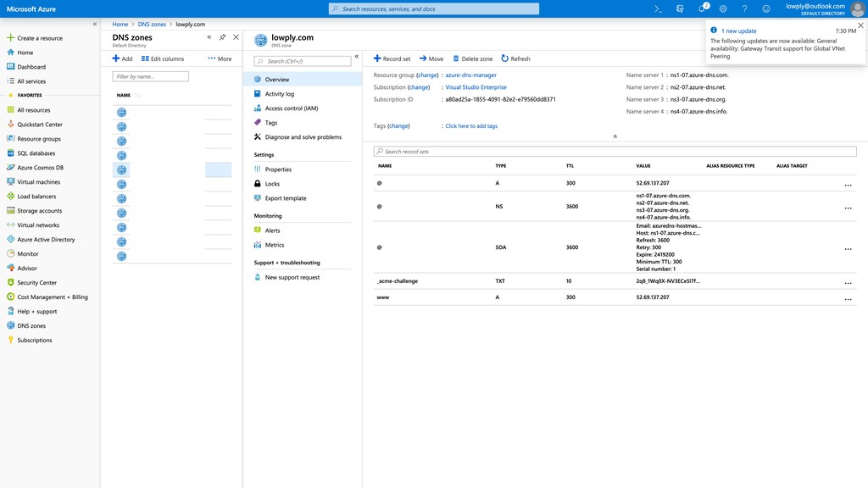Open Visual Studio Enterprise subscription link
This screenshot has height=488, width=868.
(476, 87)
